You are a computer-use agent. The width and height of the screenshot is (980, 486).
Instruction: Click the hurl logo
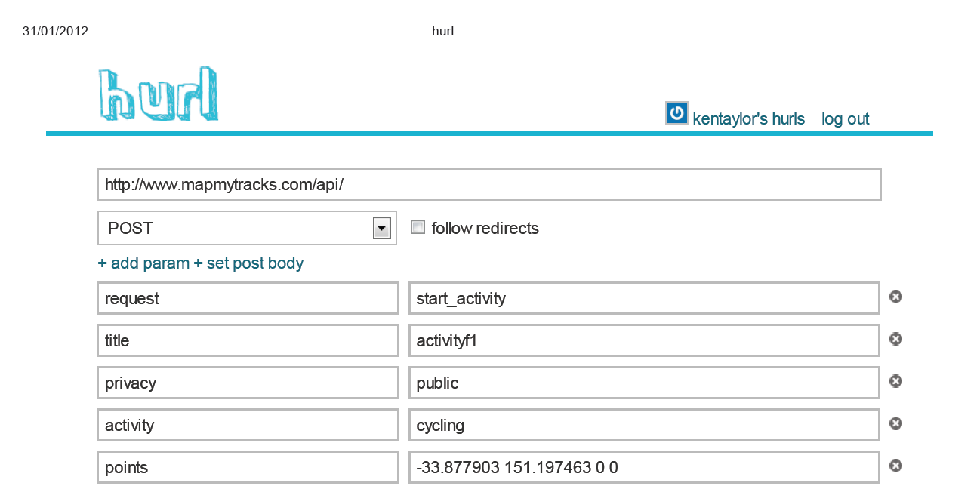[x=158, y=95]
